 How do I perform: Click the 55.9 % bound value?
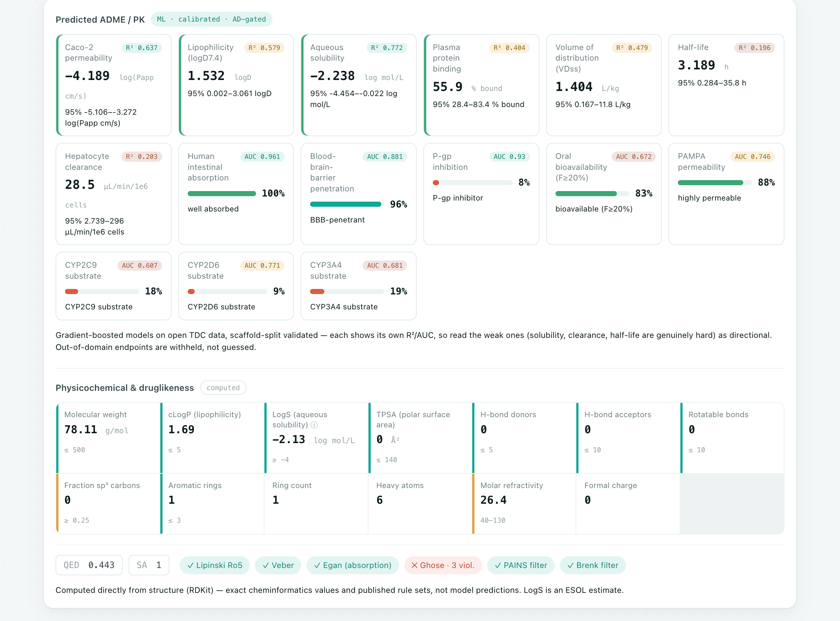(x=448, y=87)
